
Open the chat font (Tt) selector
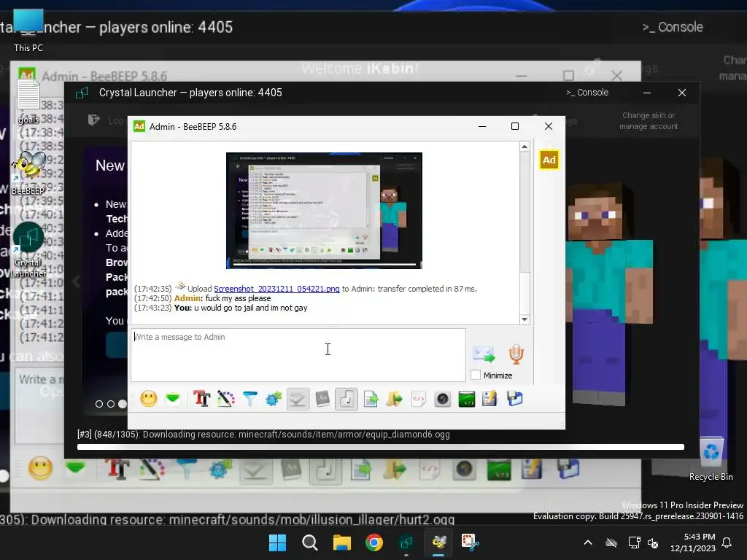[202, 399]
